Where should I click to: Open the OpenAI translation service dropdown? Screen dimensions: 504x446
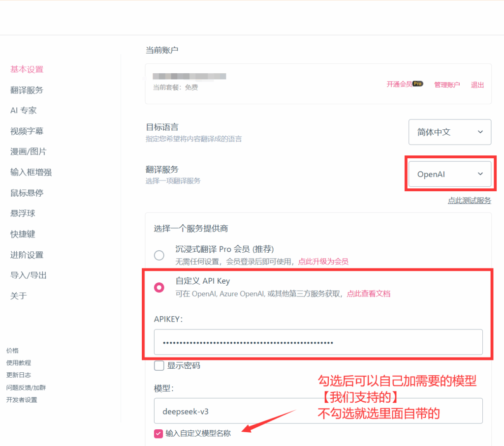click(449, 174)
